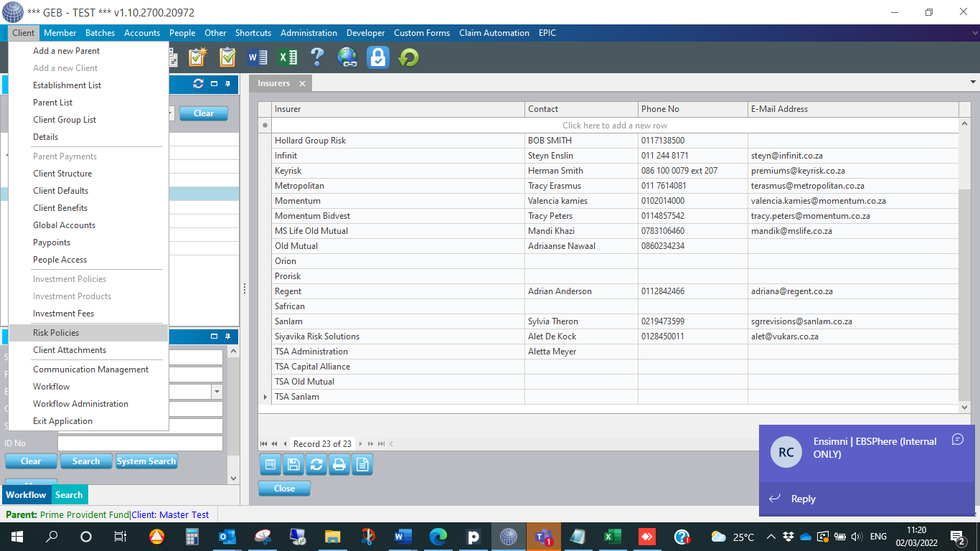
Task: Open Outlook from the taskbar
Action: coord(226,537)
